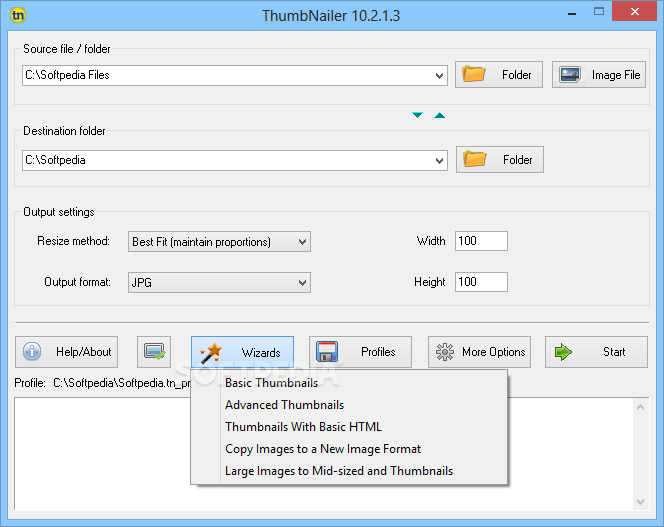Click the folder icon in Destination section

pyautogui.click(x=475, y=159)
